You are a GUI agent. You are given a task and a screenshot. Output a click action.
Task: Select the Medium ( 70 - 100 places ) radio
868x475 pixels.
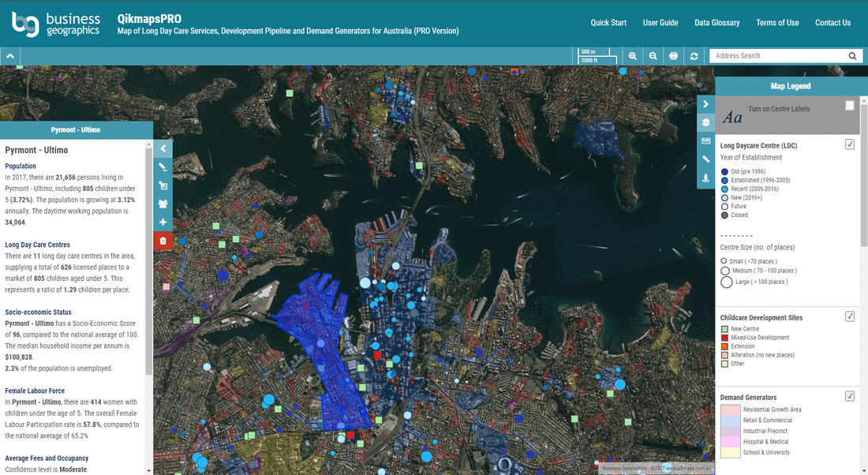tap(725, 270)
